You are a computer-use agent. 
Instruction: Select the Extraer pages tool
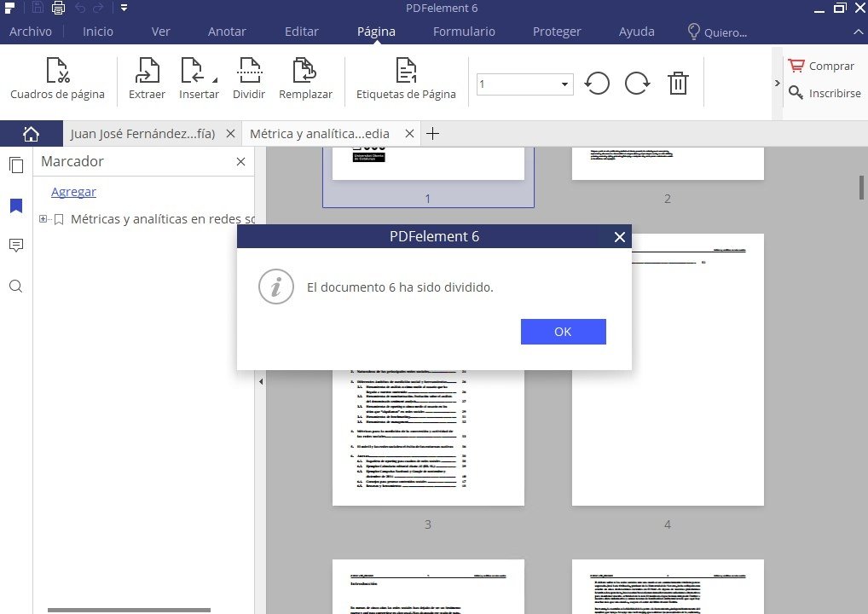click(147, 79)
